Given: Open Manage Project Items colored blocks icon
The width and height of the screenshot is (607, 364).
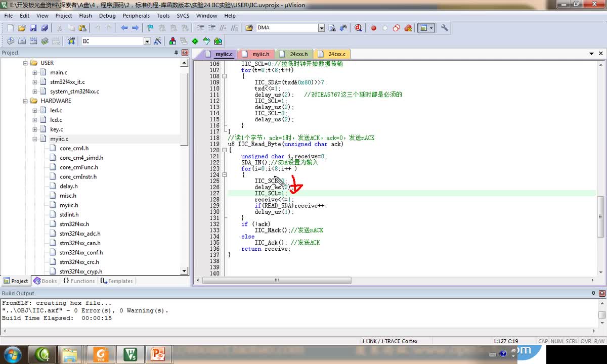Looking at the screenshot, I should [172, 41].
